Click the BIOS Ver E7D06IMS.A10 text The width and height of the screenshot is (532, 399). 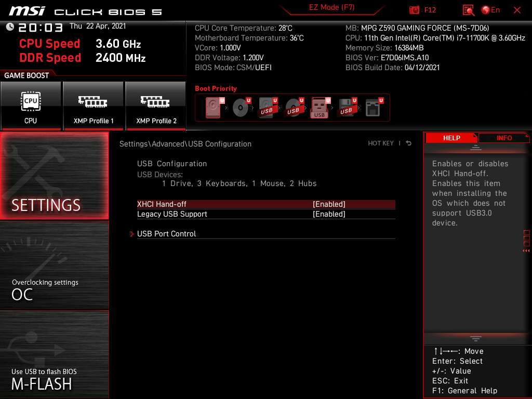(x=387, y=58)
